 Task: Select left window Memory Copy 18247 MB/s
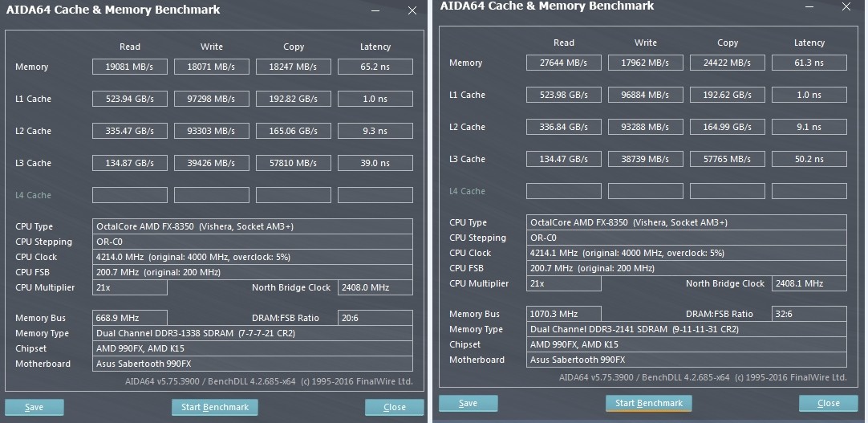294,67
